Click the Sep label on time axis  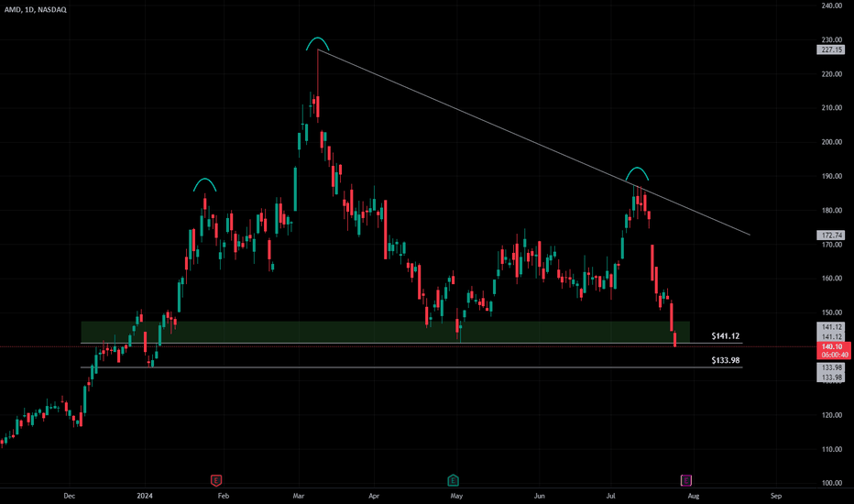(776, 496)
